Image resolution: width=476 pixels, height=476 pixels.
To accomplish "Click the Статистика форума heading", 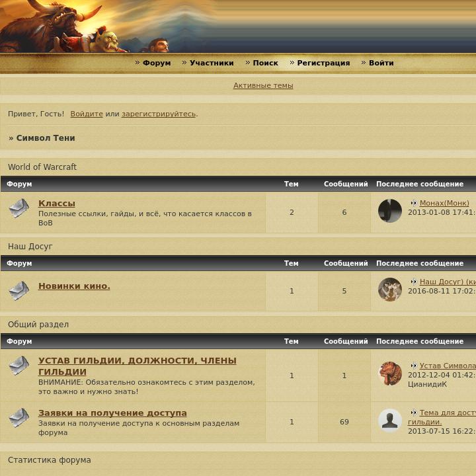I will pyautogui.click(x=50, y=460).
